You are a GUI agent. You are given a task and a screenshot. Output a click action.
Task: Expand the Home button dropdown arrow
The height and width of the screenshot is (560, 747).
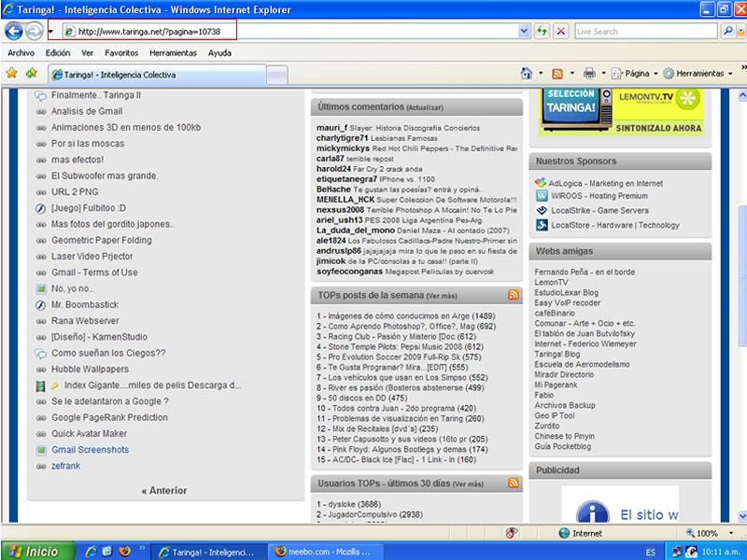pos(541,74)
